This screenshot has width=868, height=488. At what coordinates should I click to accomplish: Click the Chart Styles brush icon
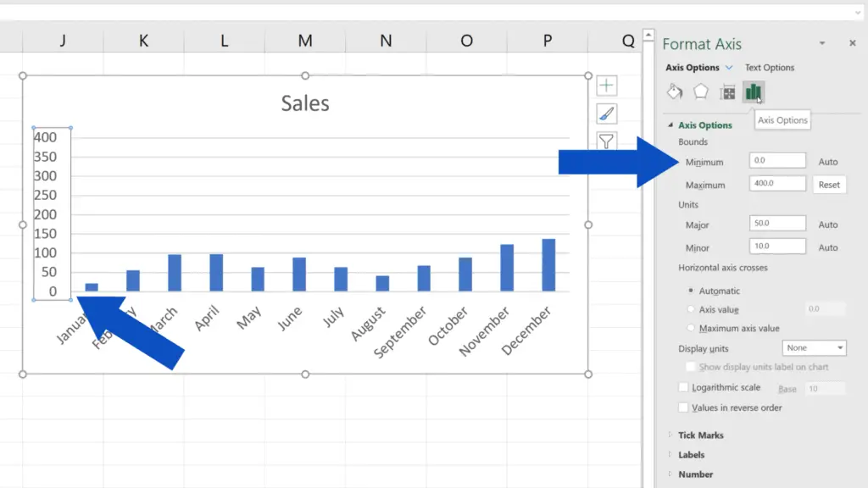[606, 113]
